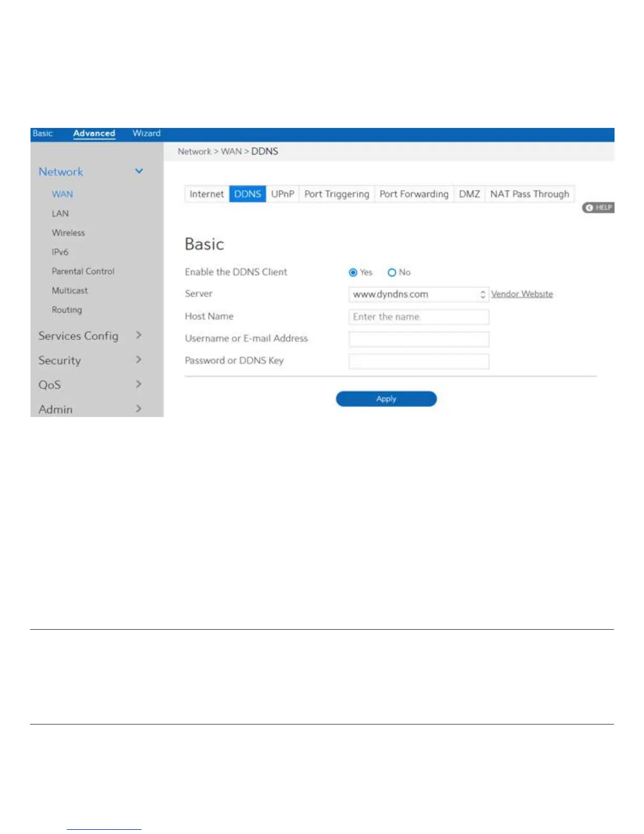The height and width of the screenshot is (834, 644).
Task: Click the Network sidebar heading
Action: (61, 172)
